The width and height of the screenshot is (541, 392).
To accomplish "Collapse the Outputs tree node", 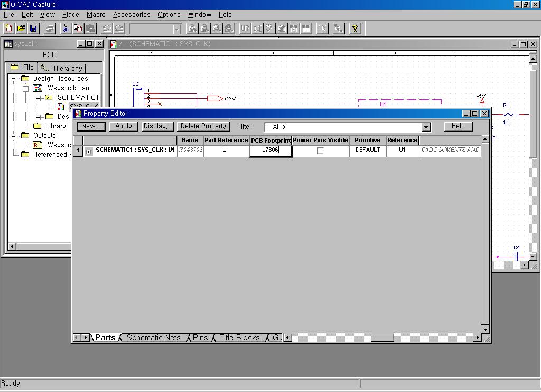I will pyautogui.click(x=13, y=136).
